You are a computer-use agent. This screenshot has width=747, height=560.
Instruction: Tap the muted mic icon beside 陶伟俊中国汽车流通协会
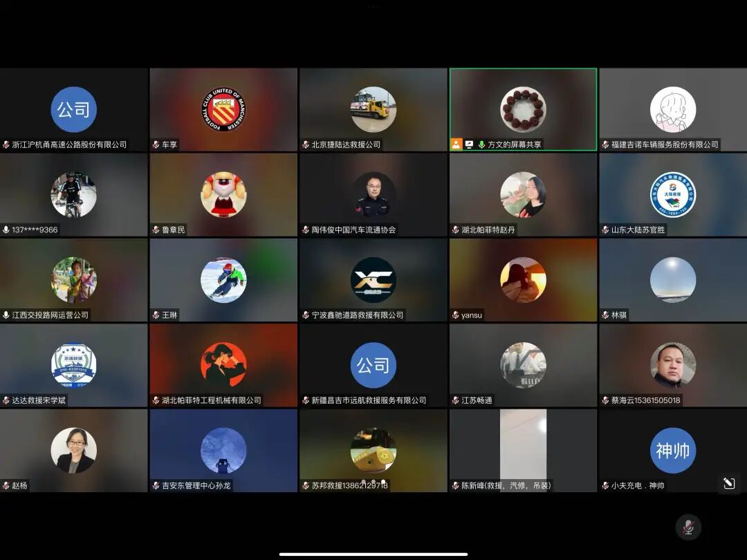click(306, 230)
